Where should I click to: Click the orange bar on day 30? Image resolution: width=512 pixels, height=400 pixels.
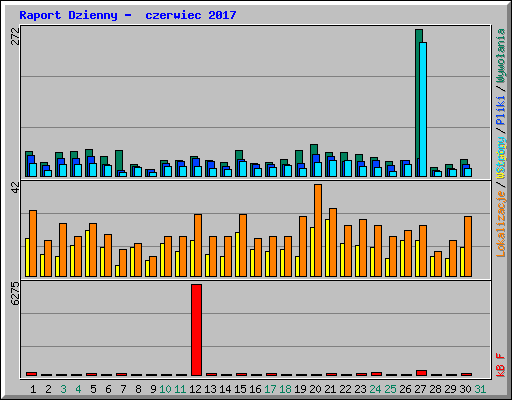pyautogui.click(x=468, y=246)
